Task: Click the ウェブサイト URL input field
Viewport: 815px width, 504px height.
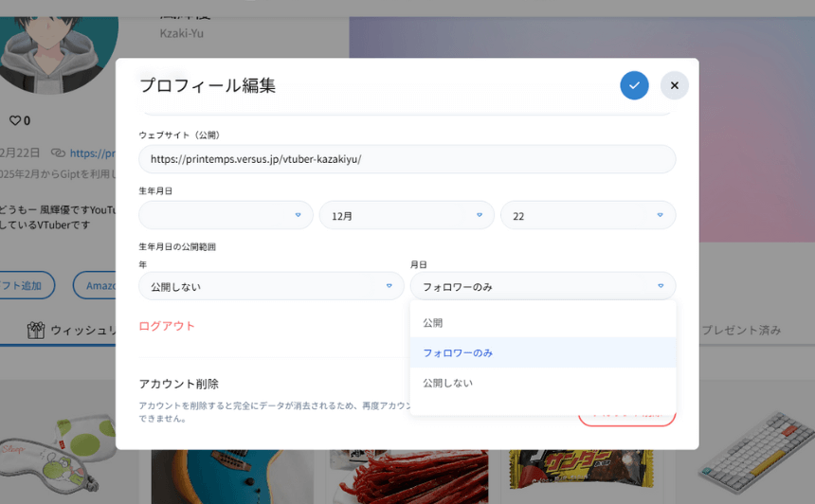Action: pos(407,159)
